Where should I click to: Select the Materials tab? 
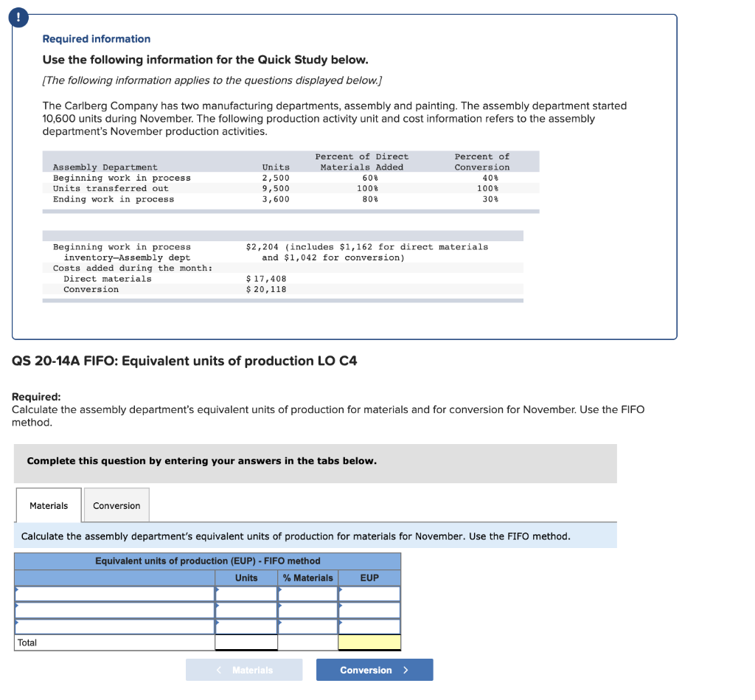point(48,505)
